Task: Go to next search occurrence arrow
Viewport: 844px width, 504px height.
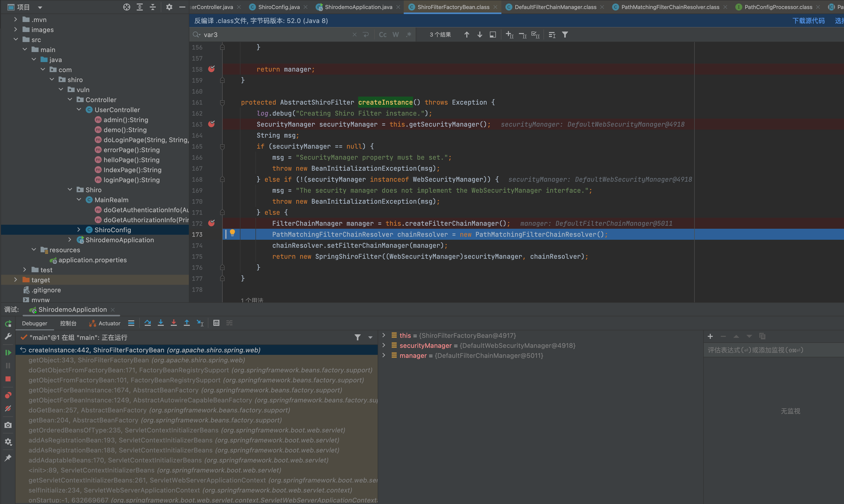Action: pos(480,35)
